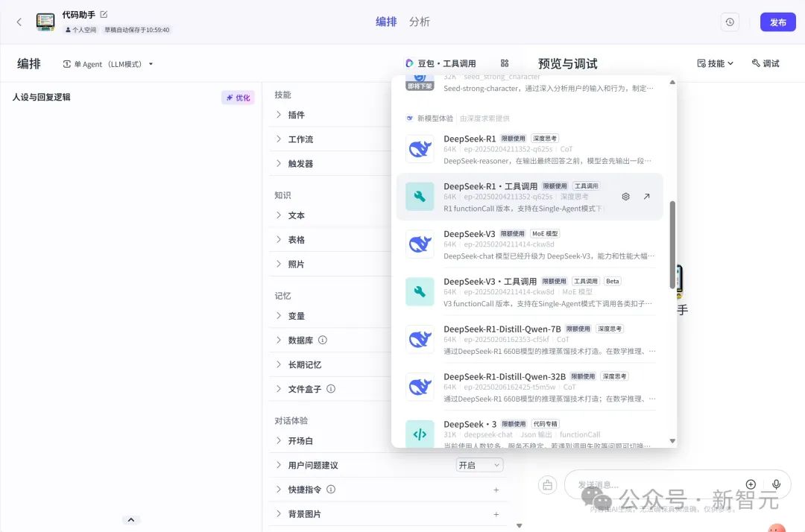Screen dimensions: 805x532
Task: Click the DeepSeek-V3 whale logo icon
Action: 420,244
